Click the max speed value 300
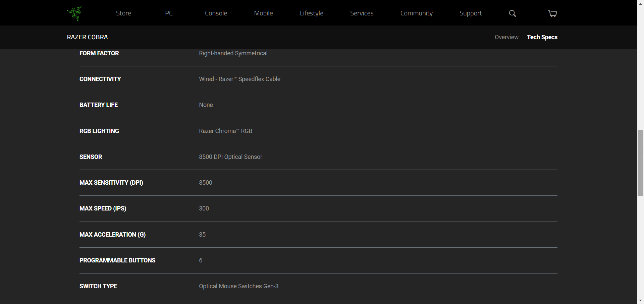644x304 pixels. [204, 208]
